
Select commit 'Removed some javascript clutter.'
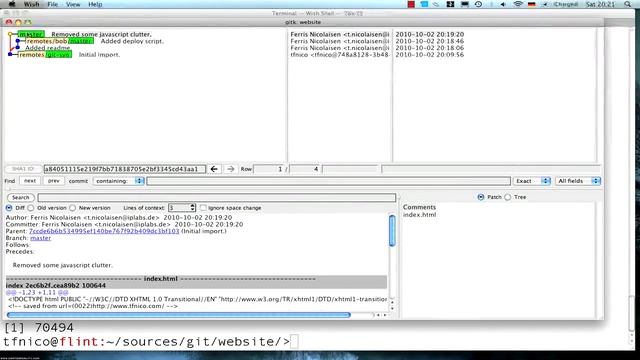click(x=101, y=34)
